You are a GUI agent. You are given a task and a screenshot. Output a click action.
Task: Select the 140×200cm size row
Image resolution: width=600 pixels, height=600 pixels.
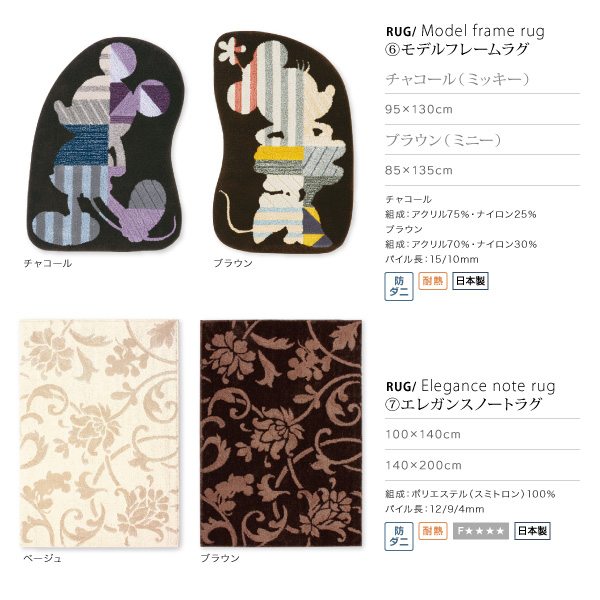click(x=482, y=465)
